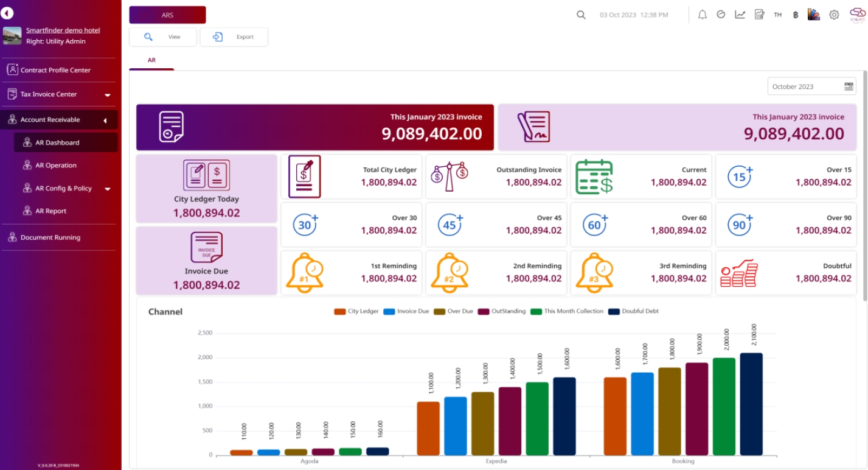Toggle Invoice Due legend item
This screenshot has height=470, width=868.
[x=406, y=311]
